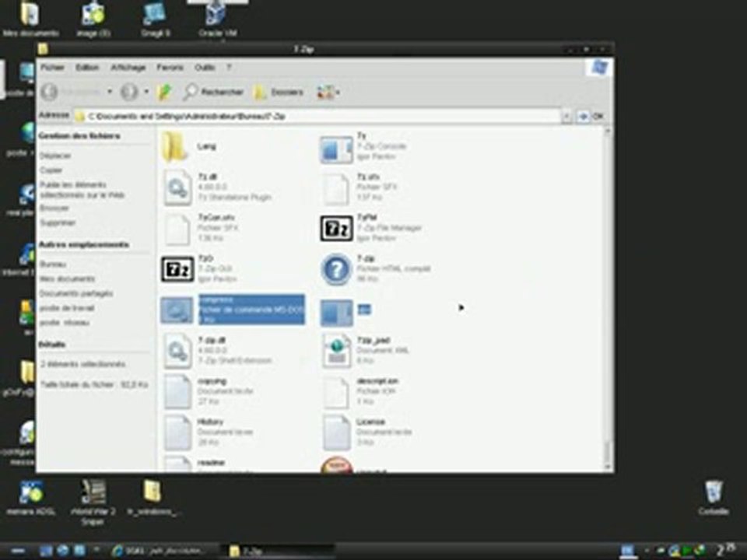Select the 7z.sfx file icon
The image size is (747, 560).
click(x=336, y=189)
